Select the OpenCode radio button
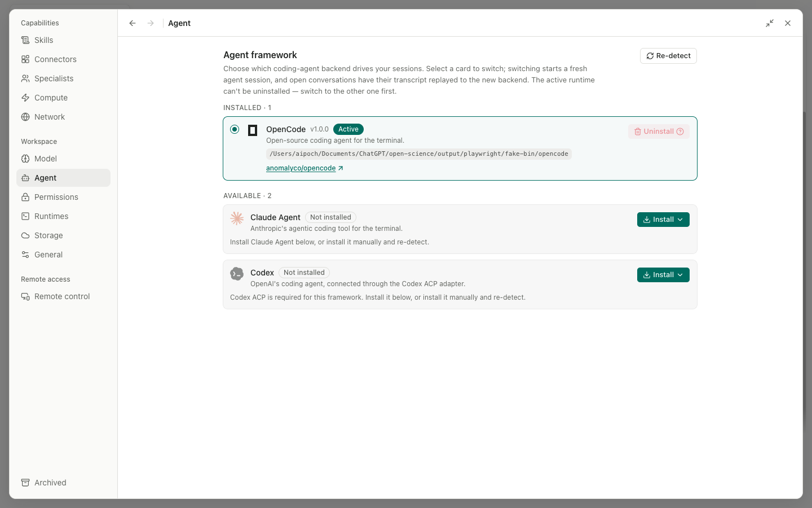Image resolution: width=812 pixels, height=508 pixels. (x=235, y=129)
